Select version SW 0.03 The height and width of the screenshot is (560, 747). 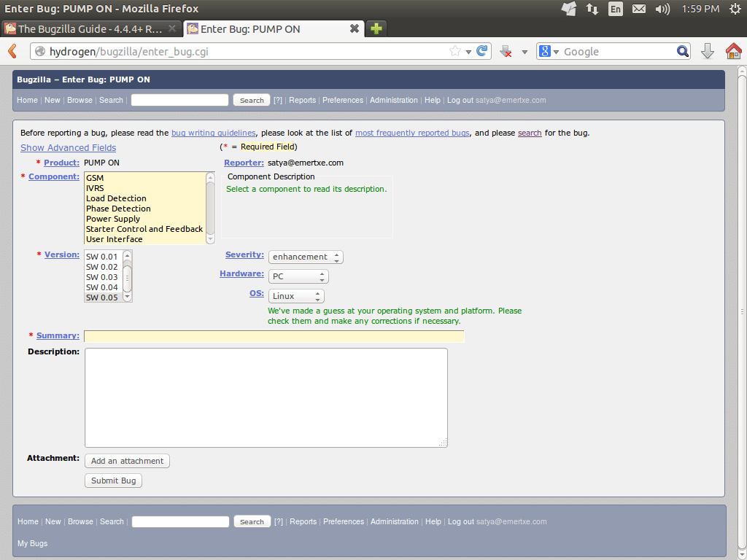point(104,277)
